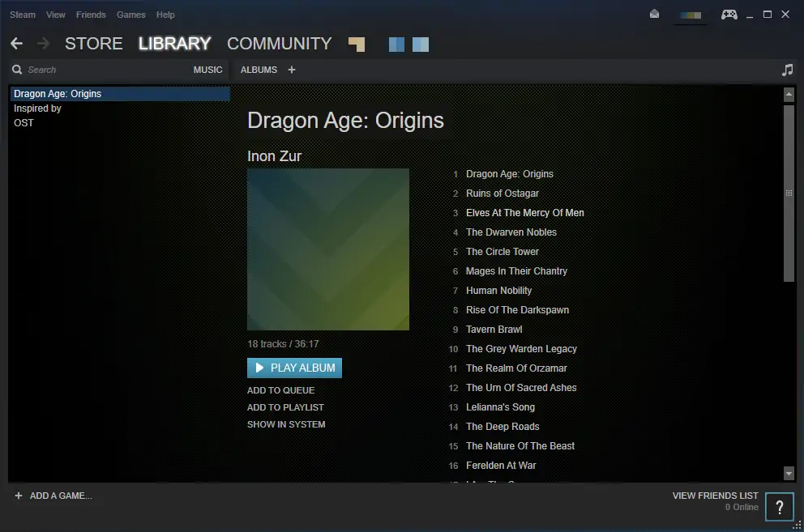Viewport: 804px width, 532px height.
Task: Click the album cover artwork
Action: point(328,249)
